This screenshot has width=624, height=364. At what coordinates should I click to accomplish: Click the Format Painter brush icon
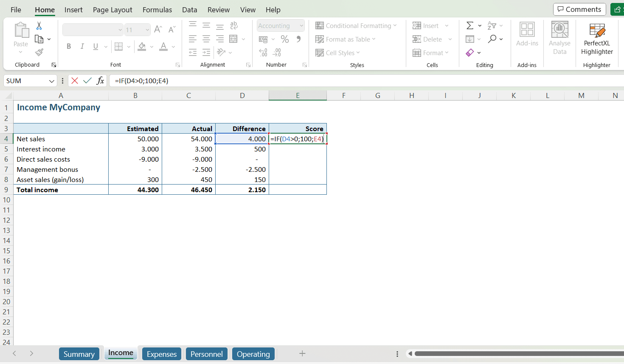39,52
